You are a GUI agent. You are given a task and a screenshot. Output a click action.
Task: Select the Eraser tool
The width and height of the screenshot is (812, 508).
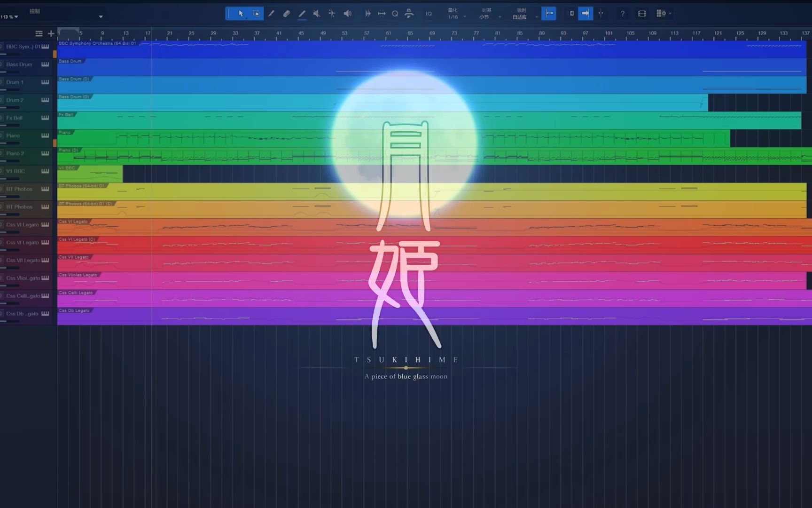(x=286, y=14)
